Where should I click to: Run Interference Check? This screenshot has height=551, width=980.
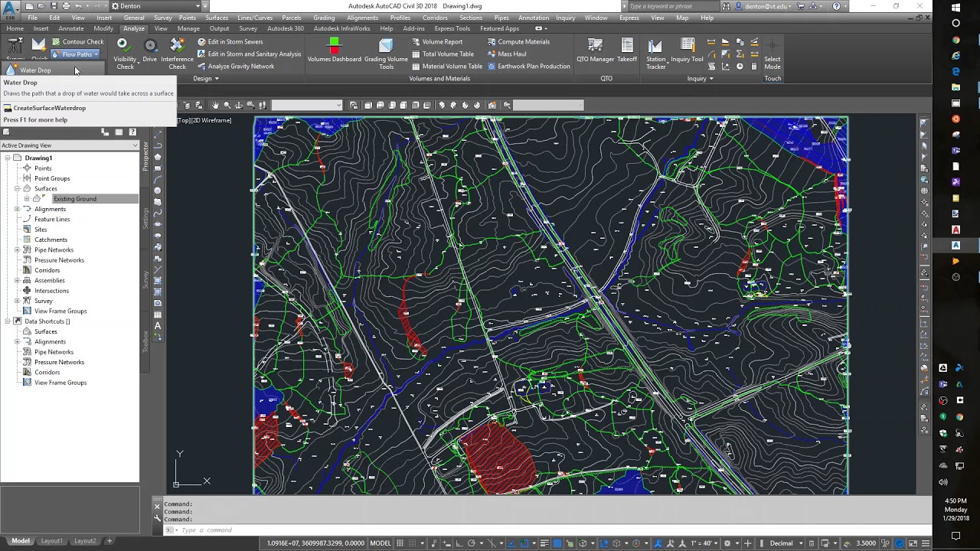point(177,54)
